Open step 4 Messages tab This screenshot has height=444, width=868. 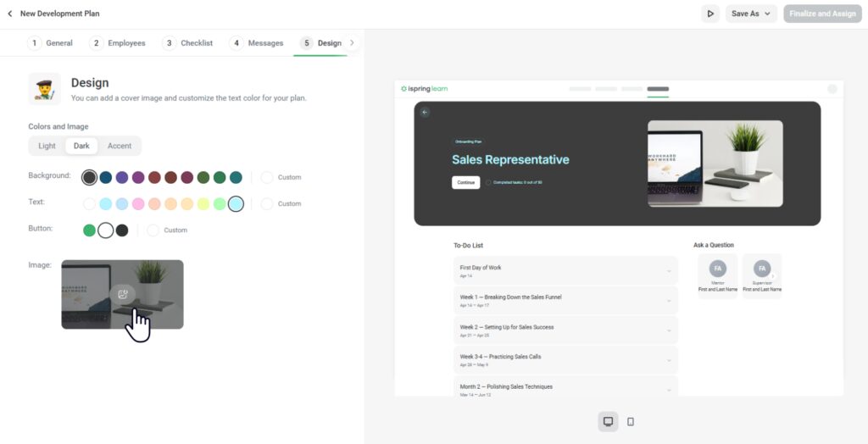(256, 43)
